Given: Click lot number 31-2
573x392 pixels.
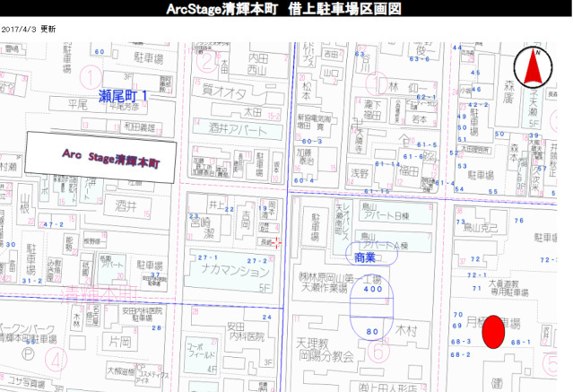Looking at the screenshot, I should [32, 281].
